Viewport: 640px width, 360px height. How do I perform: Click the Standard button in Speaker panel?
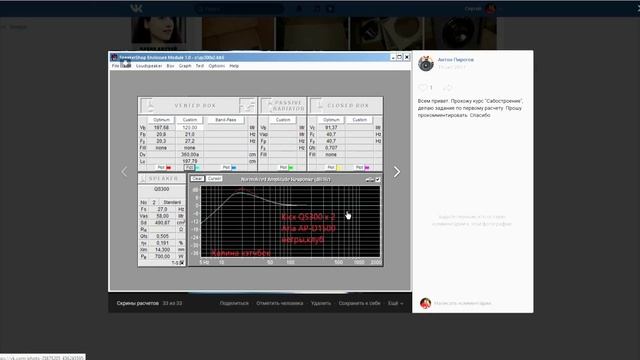(172, 202)
